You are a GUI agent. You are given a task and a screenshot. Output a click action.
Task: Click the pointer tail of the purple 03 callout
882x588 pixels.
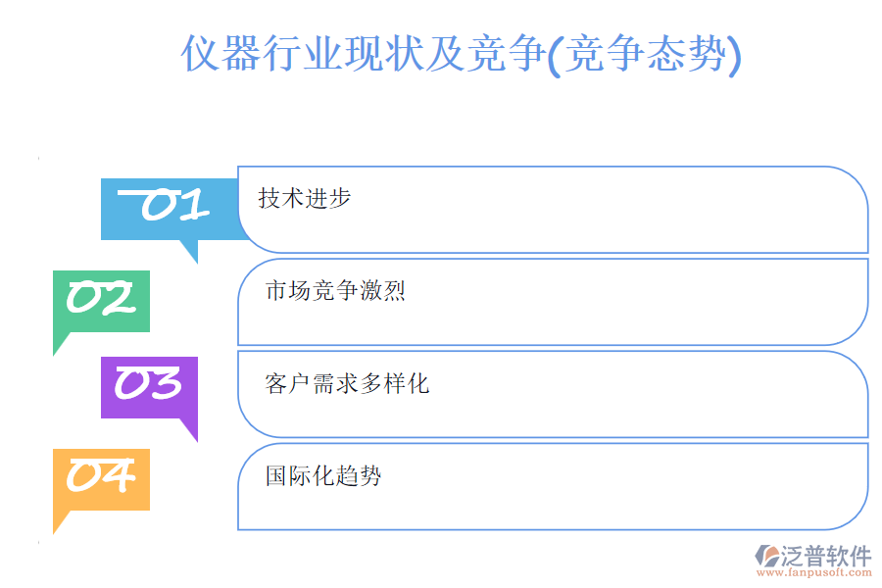[x=189, y=429]
